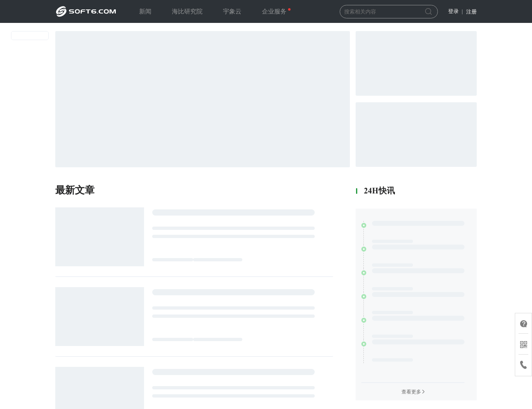532x409 pixels.
Task: Click the 最新文章 heading
Action: tap(75, 190)
